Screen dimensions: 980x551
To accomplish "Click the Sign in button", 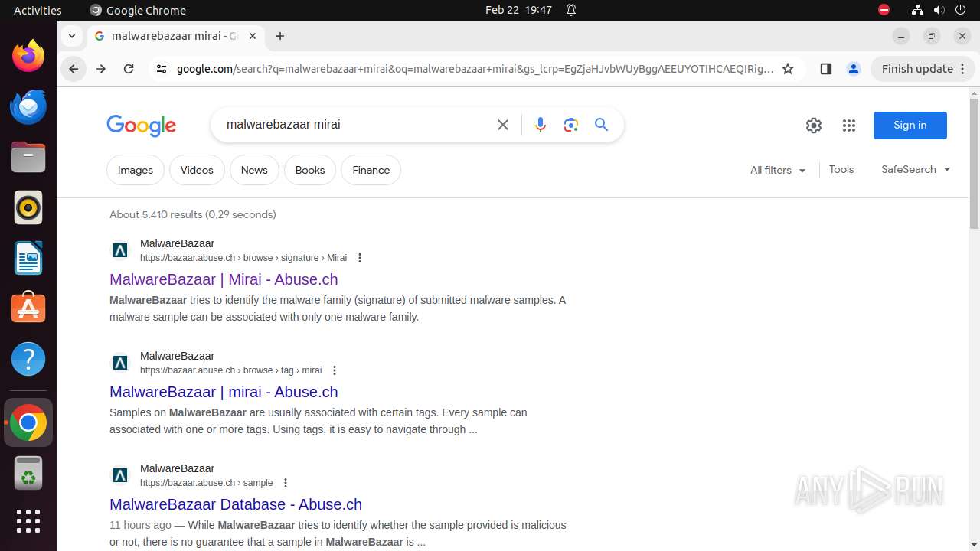I will (910, 126).
